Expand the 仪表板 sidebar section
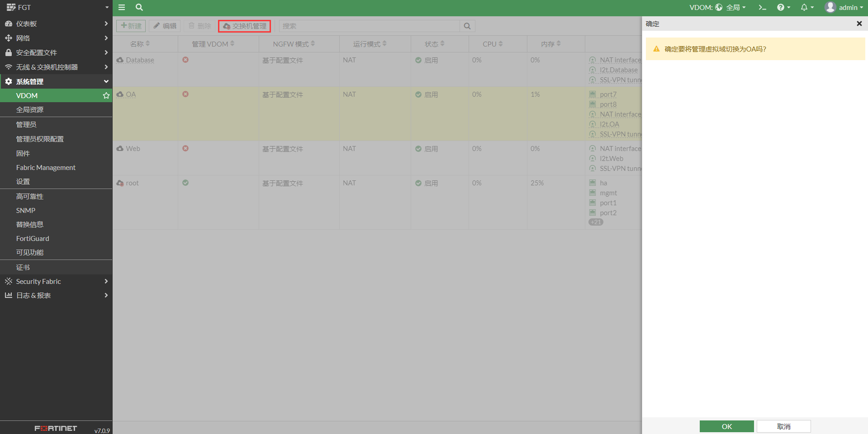The image size is (868, 434). click(56, 24)
